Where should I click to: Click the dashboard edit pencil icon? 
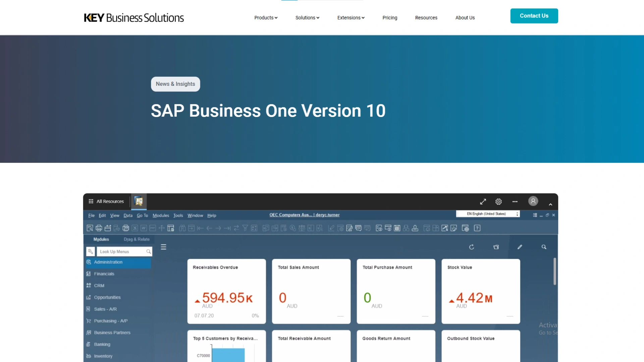click(520, 247)
